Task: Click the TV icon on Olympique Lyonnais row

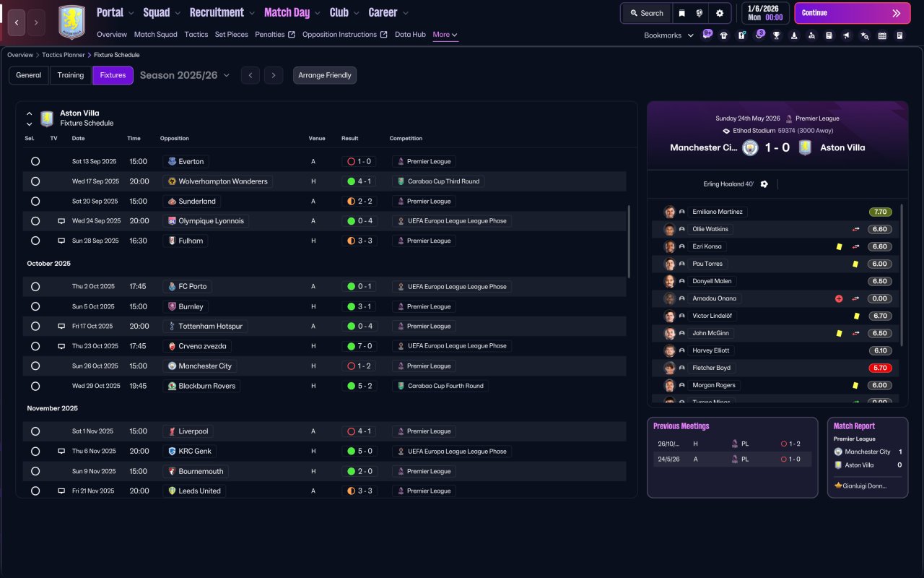Action: tap(61, 221)
